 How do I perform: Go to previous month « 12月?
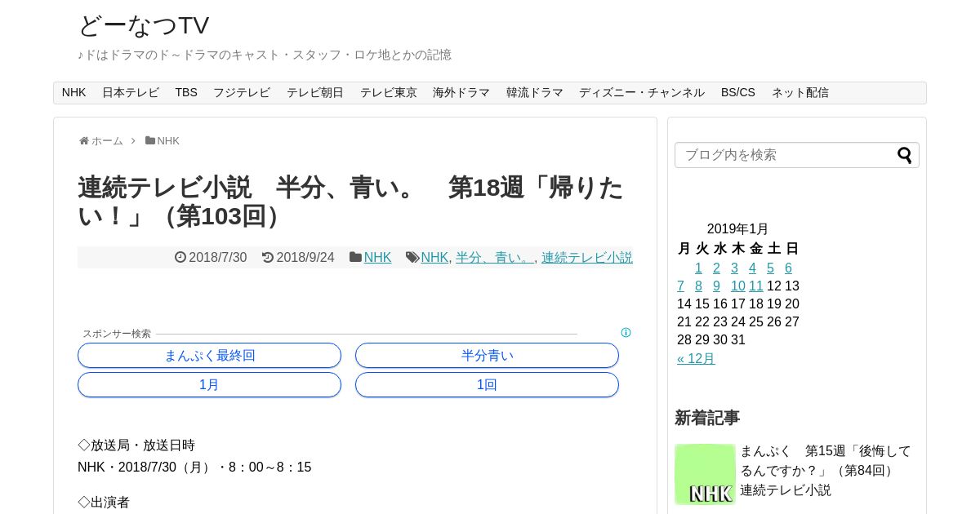(696, 359)
